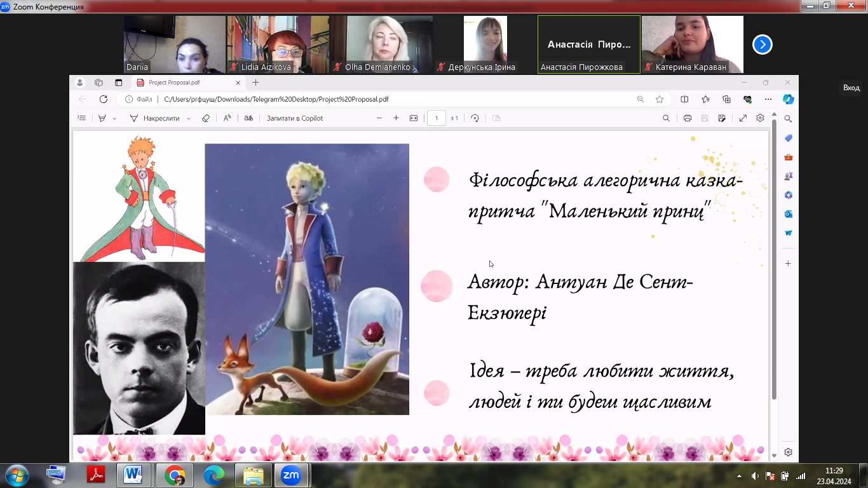
Task: Select Деркунська Ірина video thumbnail
Action: (485, 44)
